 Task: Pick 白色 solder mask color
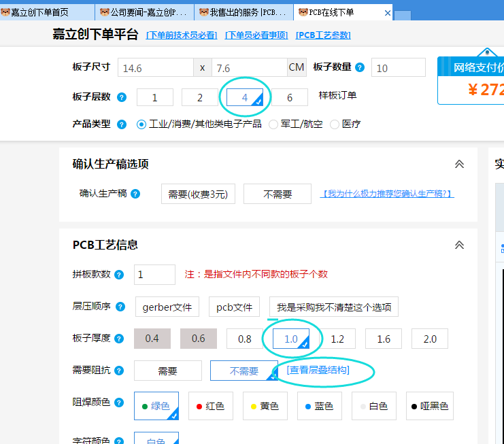(374, 406)
